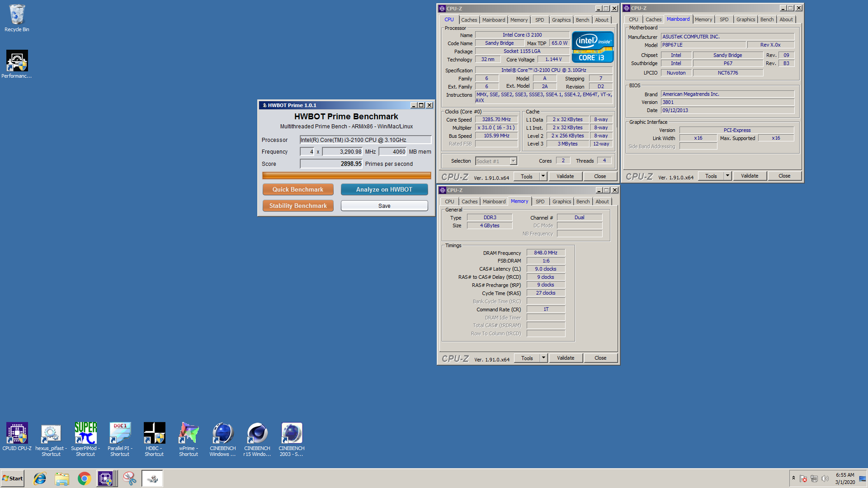
Task: Show hidden system tray icons
Action: pyautogui.click(x=793, y=478)
